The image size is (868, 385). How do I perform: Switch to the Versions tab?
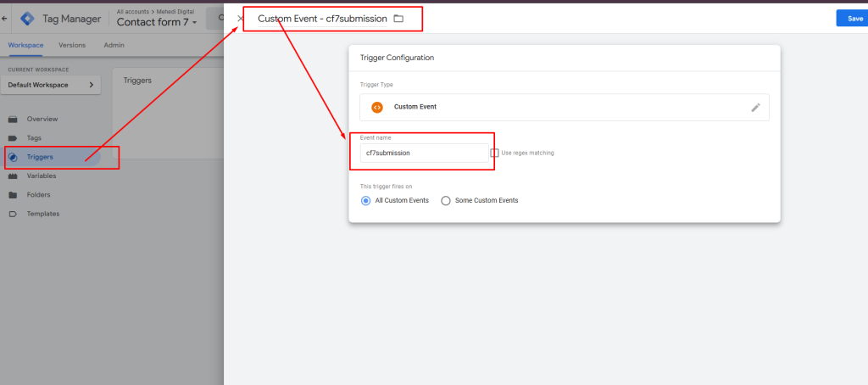point(72,46)
